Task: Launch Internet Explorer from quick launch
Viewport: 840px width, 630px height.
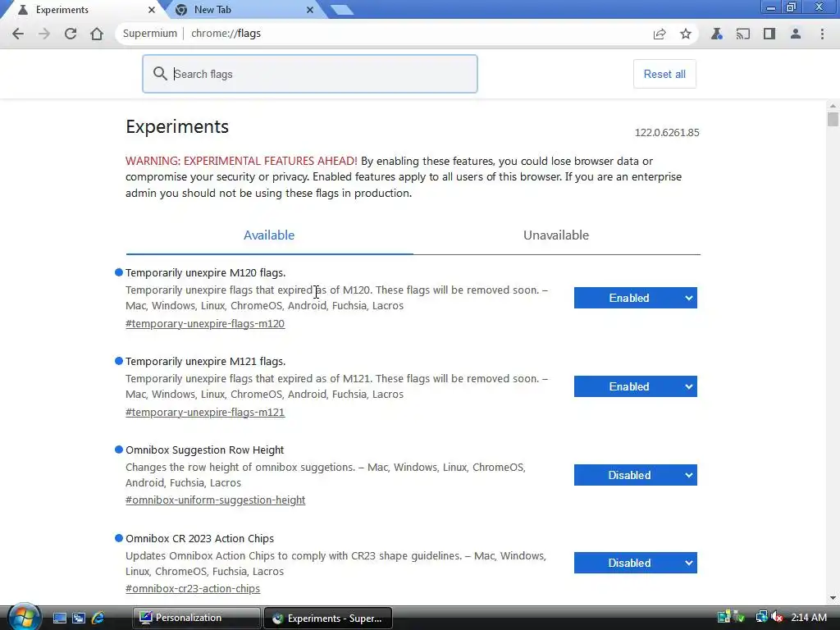Action: point(98,618)
